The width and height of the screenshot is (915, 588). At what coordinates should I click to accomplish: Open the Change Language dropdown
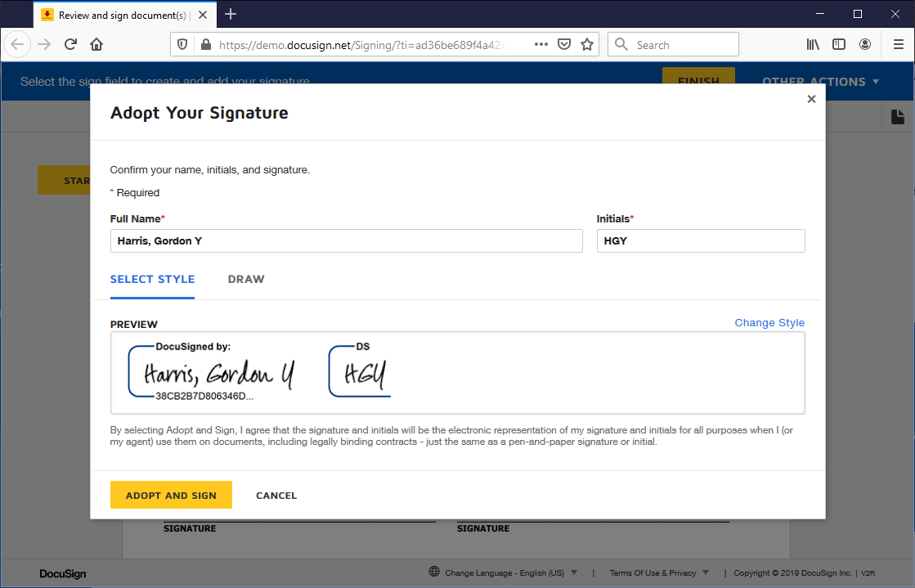point(510,572)
